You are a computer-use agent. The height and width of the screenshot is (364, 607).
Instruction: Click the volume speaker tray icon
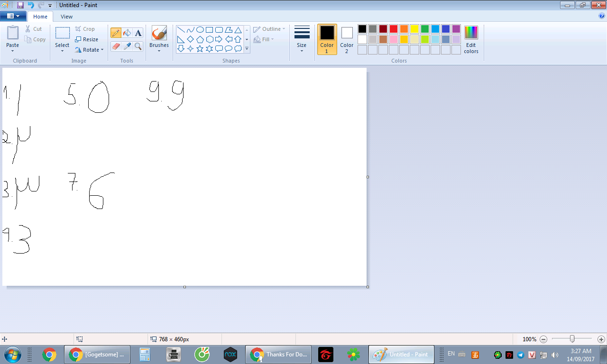point(555,355)
